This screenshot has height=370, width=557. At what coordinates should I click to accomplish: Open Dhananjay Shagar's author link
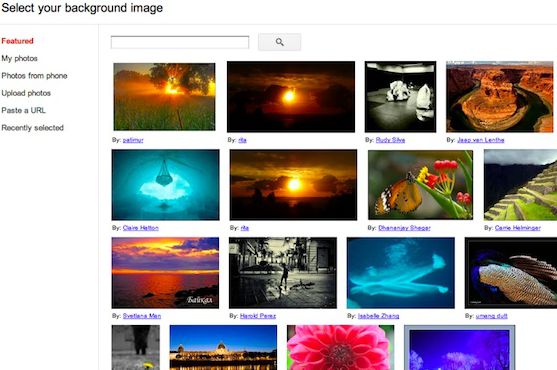coord(404,228)
